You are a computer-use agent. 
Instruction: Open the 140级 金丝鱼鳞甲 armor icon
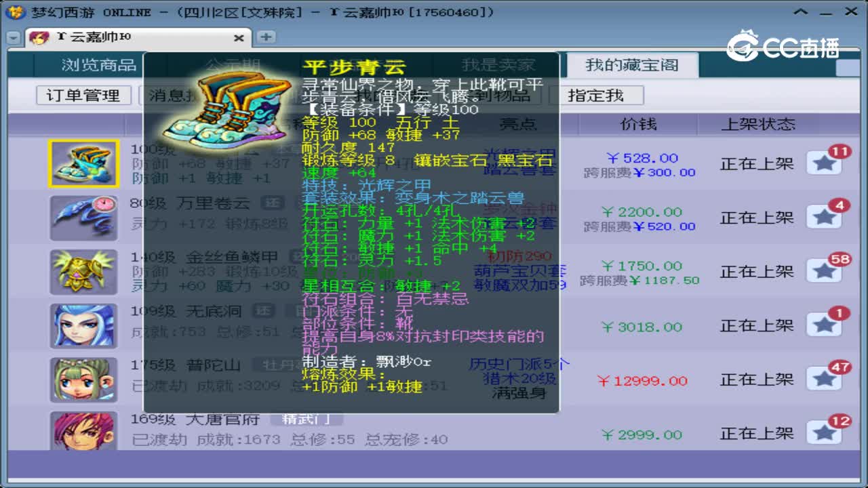pyautogui.click(x=84, y=272)
